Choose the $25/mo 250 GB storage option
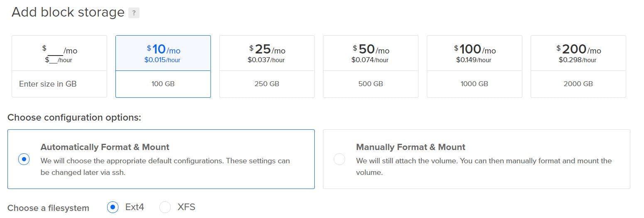The width and height of the screenshot is (644, 218). 267,66
